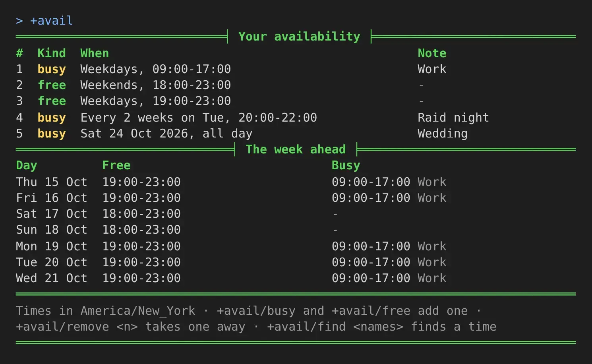This screenshot has width=592, height=364.
Task: Click '+avail/remove <n>' in footer hint
Action: coord(77,327)
